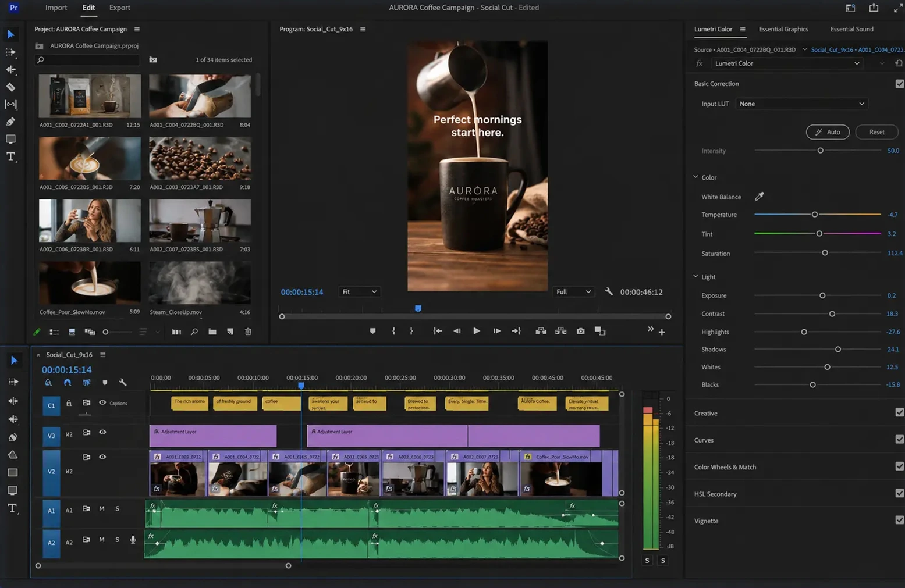Image resolution: width=905 pixels, height=588 pixels.
Task: Click the Auto correction button
Action: click(x=828, y=132)
